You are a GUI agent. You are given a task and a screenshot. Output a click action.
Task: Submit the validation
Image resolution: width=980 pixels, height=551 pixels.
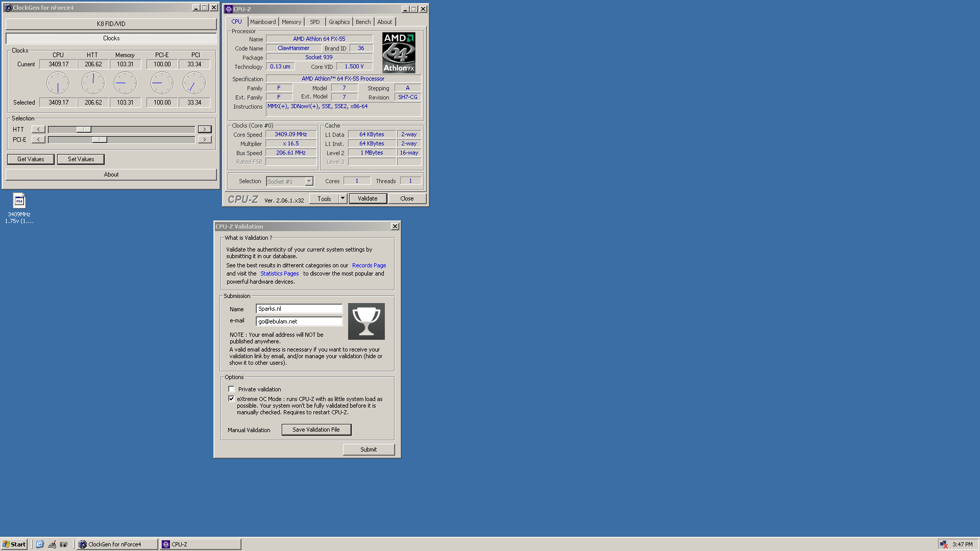coord(369,449)
